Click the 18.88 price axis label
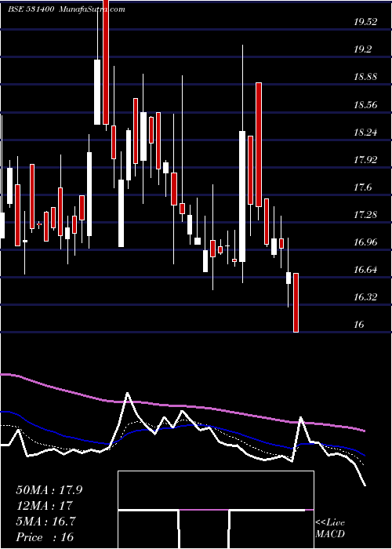Screen dimensions: 392x549 pos(365,77)
